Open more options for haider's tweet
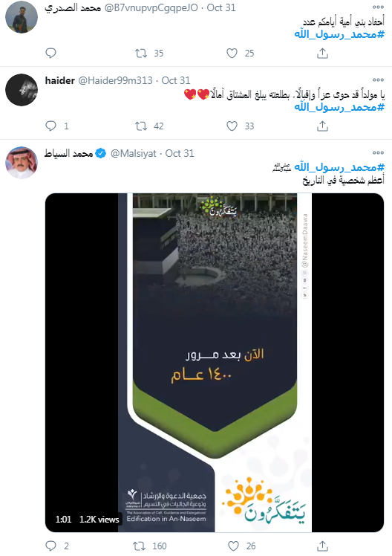The width and height of the screenshot is (392, 556). click(x=378, y=80)
